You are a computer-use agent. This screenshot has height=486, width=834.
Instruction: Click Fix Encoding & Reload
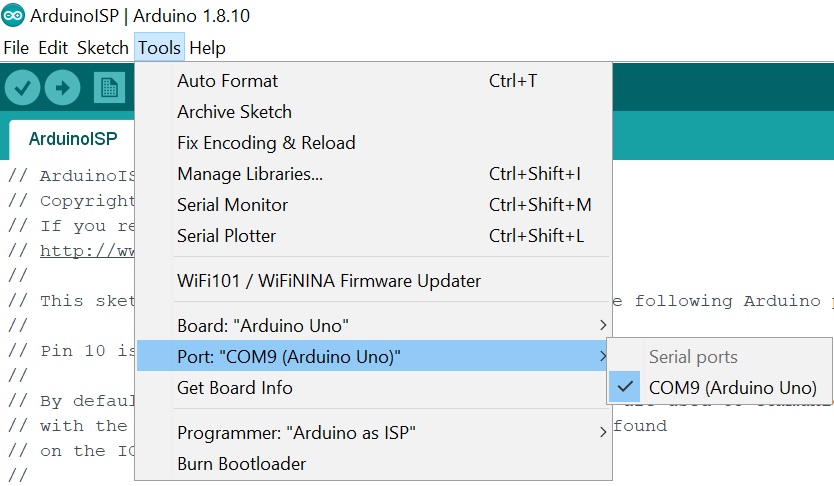pyautogui.click(x=266, y=142)
